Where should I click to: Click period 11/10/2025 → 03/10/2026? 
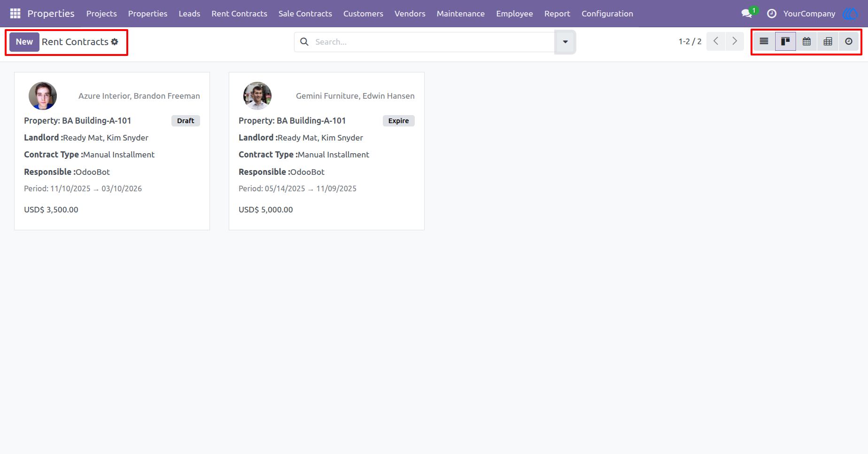tap(83, 188)
